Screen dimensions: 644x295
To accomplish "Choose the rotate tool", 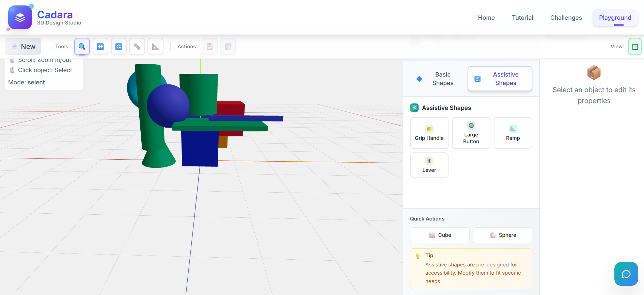I will pyautogui.click(x=119, y=47).
